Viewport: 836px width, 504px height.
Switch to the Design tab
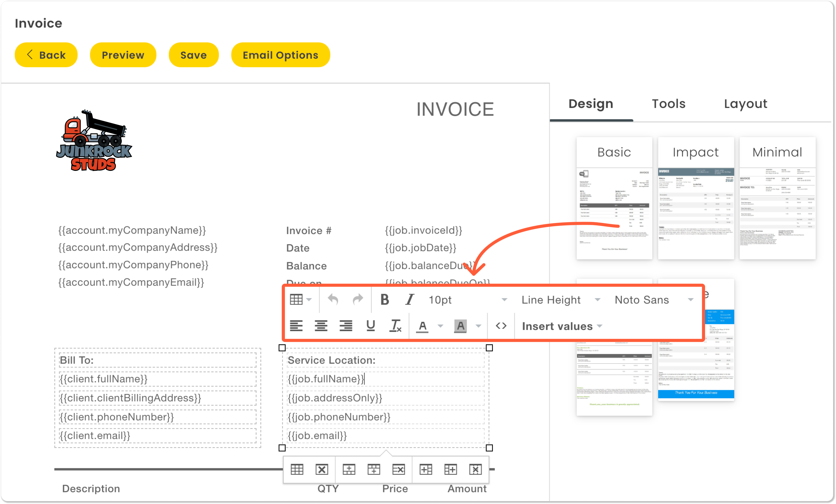coord(591,104)
